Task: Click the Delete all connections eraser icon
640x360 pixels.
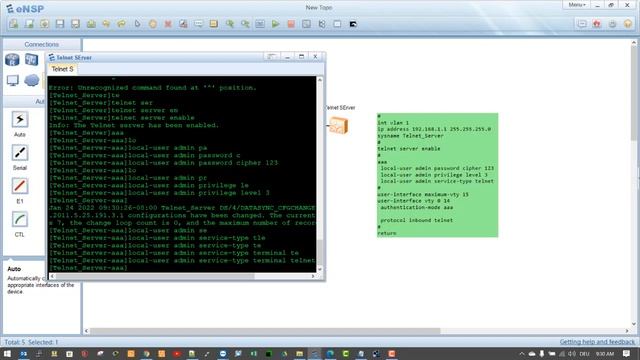Action: (x=183, y=24)
